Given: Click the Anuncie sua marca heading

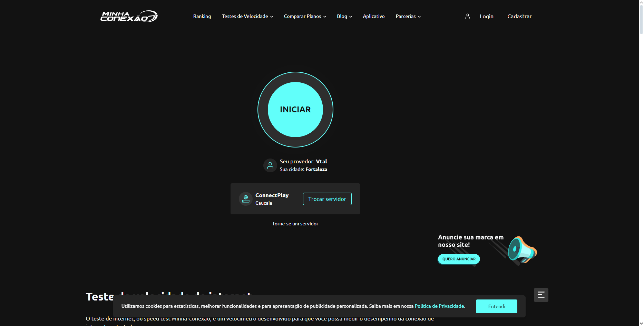Looking at the screenshot, I should [x=471, y=241].
